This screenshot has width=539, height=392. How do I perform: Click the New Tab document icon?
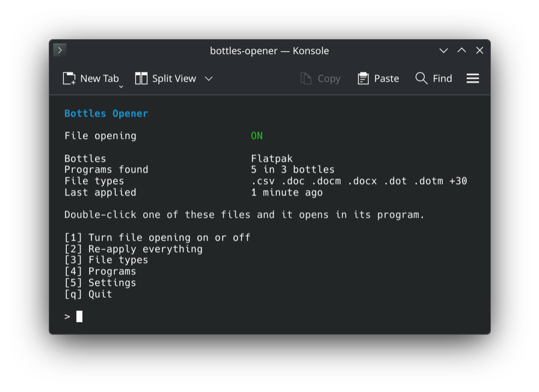[x=69, y=78]
